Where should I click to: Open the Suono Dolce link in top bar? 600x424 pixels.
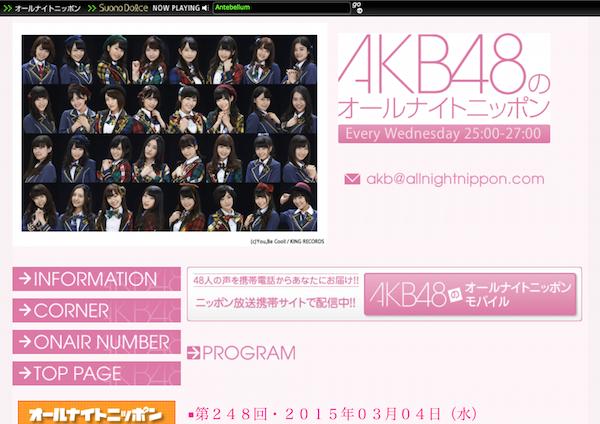click(118, 8)
